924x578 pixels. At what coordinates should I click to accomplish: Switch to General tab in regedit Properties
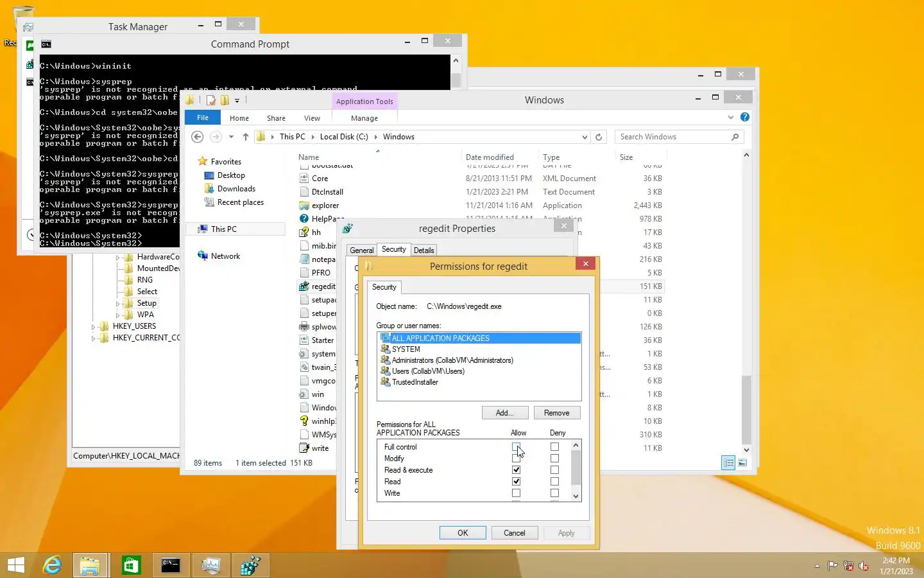[361, 250]
